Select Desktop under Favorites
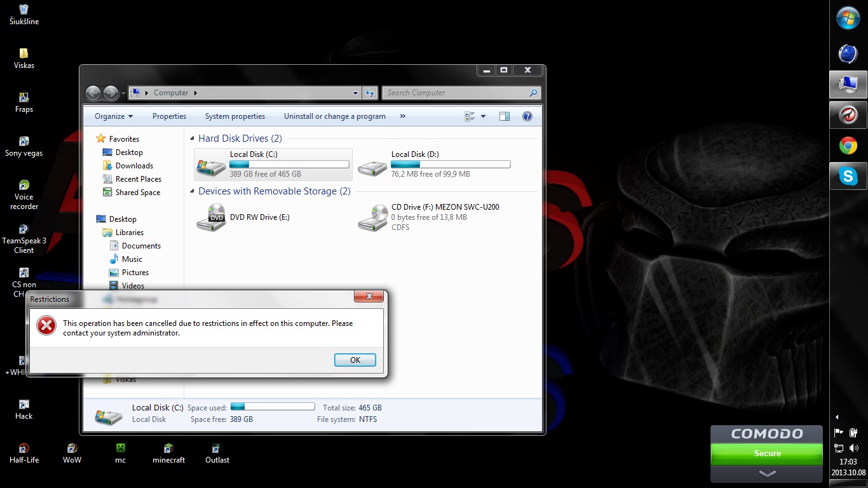The height and width of the screenshot is (488, 868). tap(129, 152)
